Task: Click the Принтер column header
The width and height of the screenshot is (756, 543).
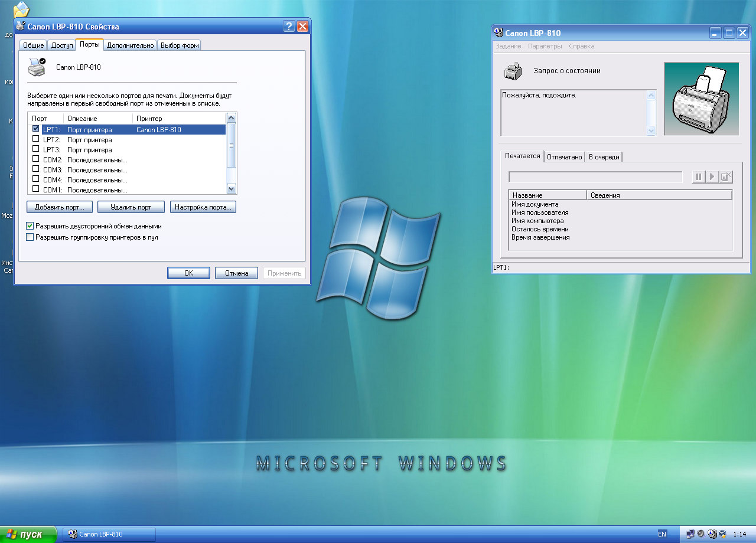Action: point(180,119)
